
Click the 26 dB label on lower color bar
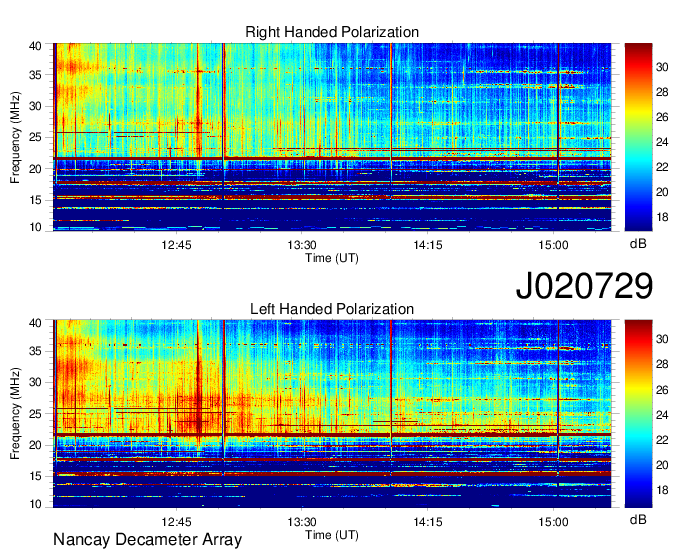tap(662, 390)
